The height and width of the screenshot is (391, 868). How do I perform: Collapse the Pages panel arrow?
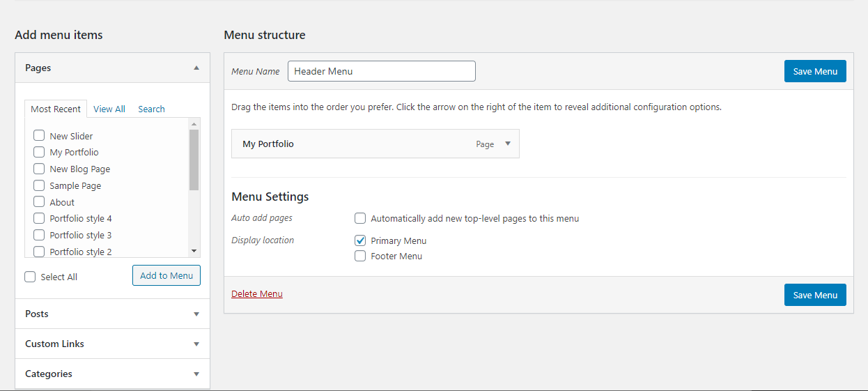pos(196,68)
